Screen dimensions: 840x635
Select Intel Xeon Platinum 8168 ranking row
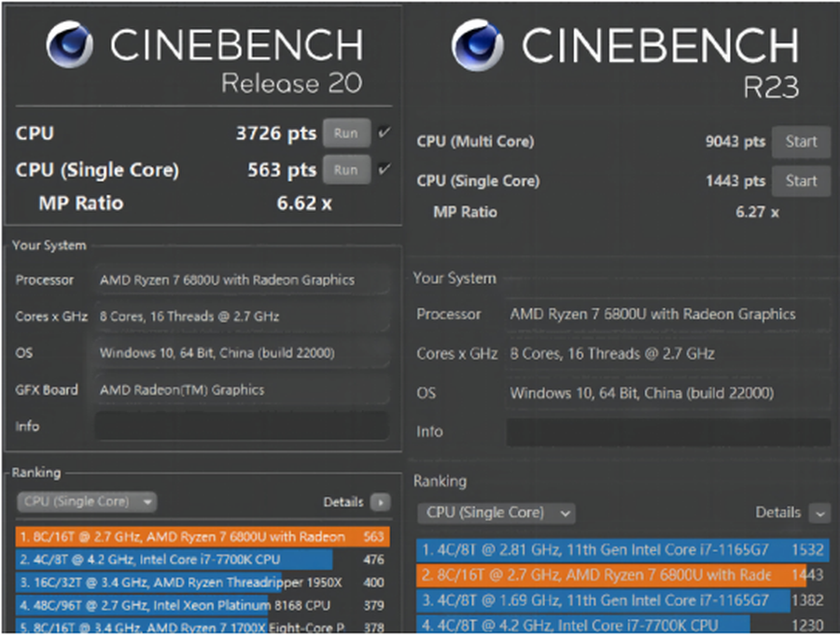click(x=203, y=605)
